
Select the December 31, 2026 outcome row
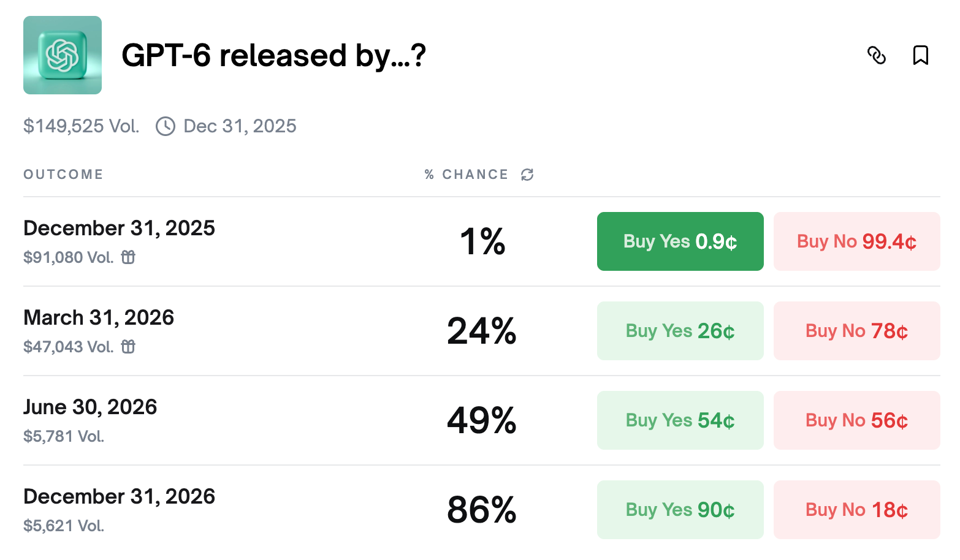[x=119, y=497]
